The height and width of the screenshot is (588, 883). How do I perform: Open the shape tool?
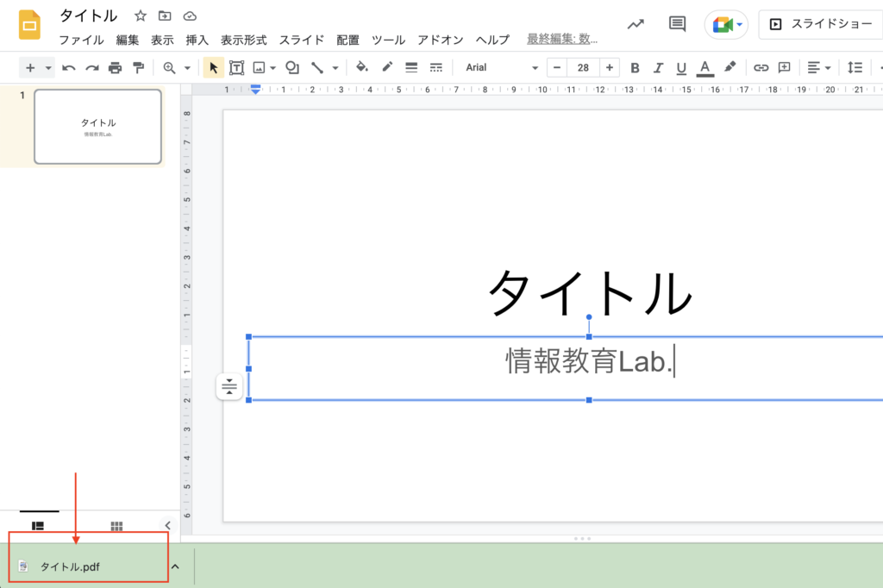pos(291,68)
